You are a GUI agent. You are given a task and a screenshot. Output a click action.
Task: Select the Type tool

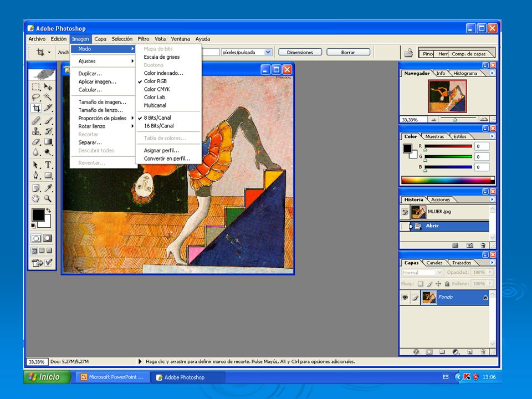coord(48,165)
